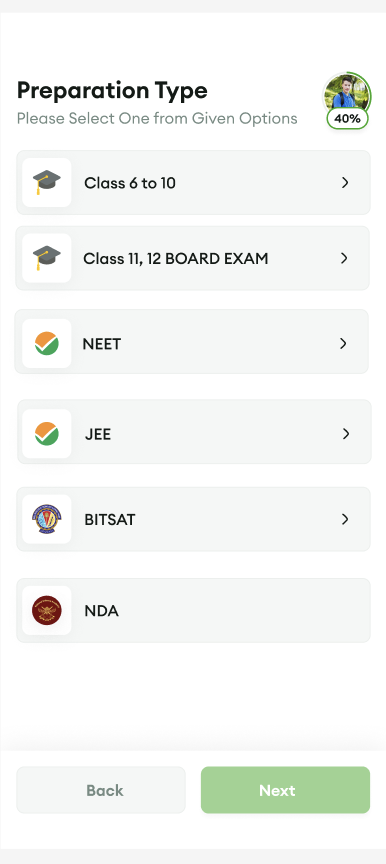Click the NDA maroon emblem icon
Image resolution: width=386 pixels, height=864 pixels.
point(47,611)
